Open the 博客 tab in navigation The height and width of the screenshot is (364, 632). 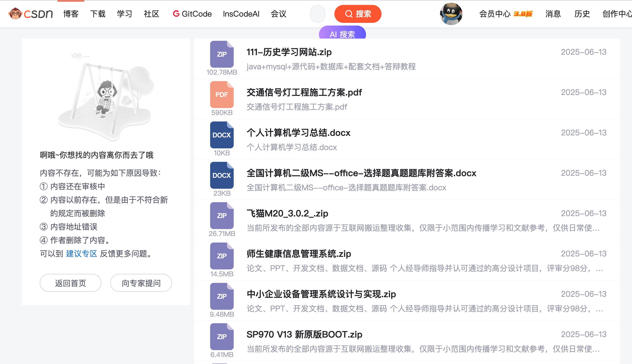click(x=71, y=14)
